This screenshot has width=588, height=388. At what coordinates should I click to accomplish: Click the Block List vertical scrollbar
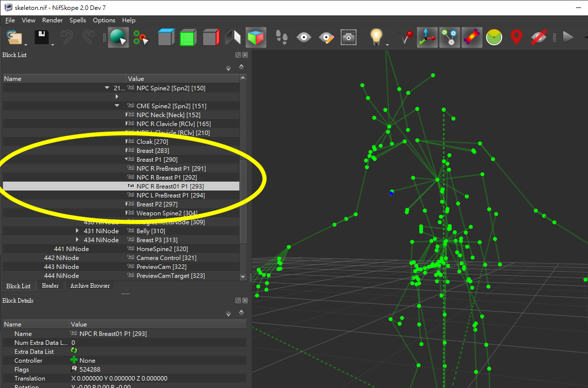click(243, 201)
